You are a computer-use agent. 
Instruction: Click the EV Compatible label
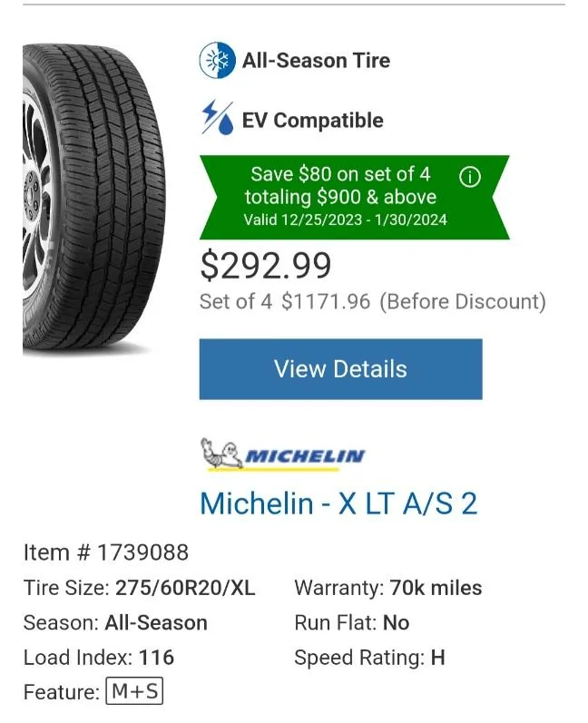312,120
